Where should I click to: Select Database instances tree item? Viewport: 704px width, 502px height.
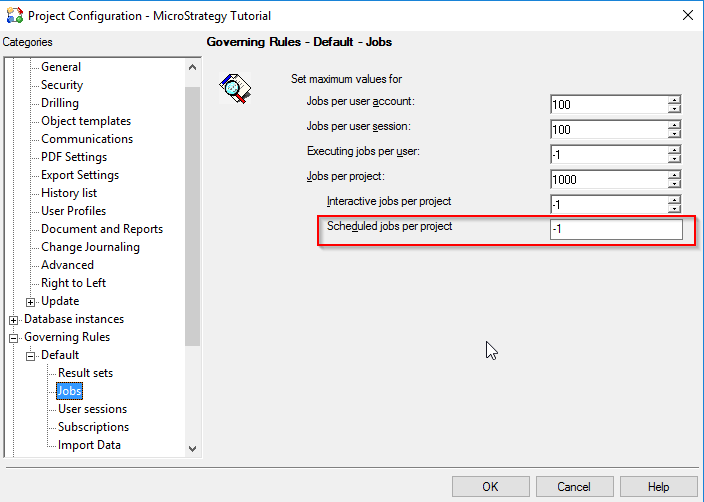coord(74,319)
